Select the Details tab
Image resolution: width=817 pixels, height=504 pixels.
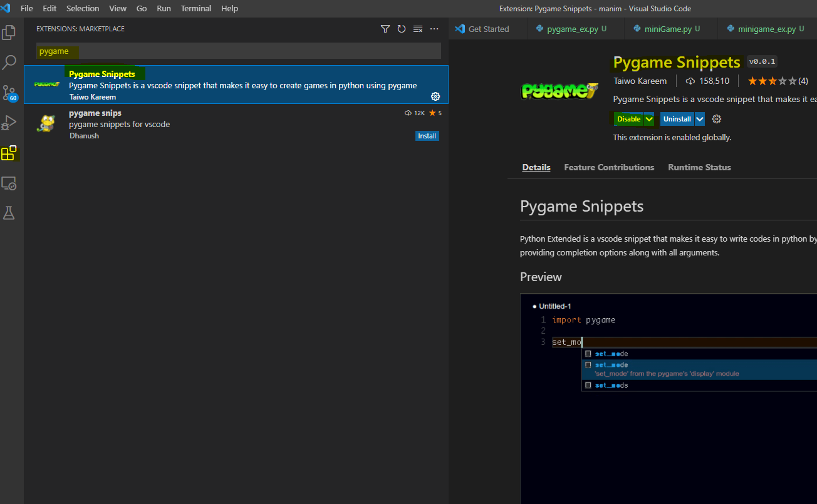pyautogui.click(x=536, y=167)
